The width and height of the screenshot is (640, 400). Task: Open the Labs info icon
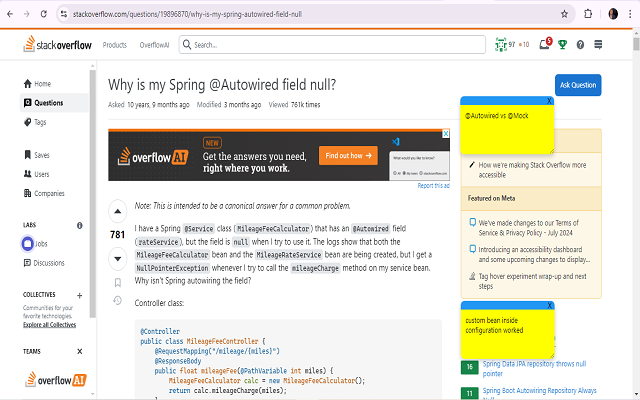click(80, 225)
